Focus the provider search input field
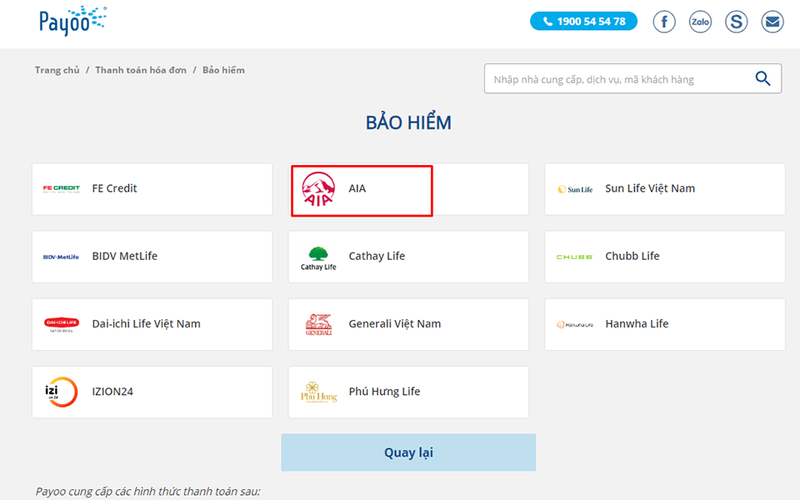The image size is (800, 500). (633, 79)
